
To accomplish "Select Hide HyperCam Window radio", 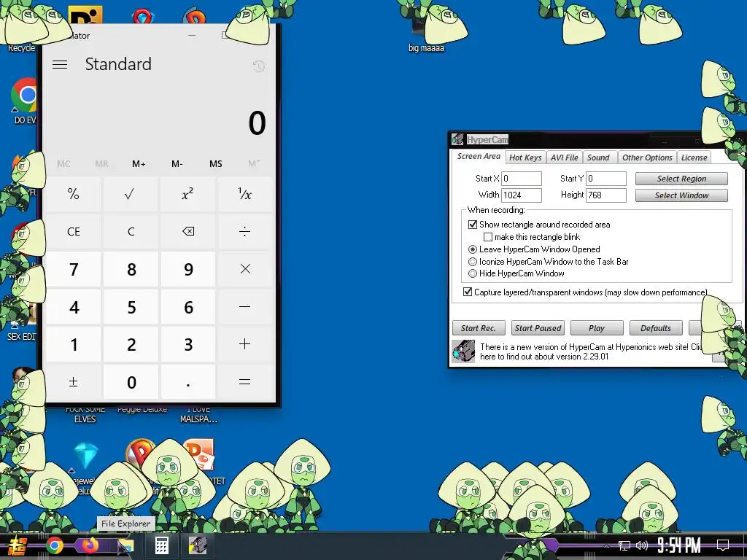I will click(473, 273).
